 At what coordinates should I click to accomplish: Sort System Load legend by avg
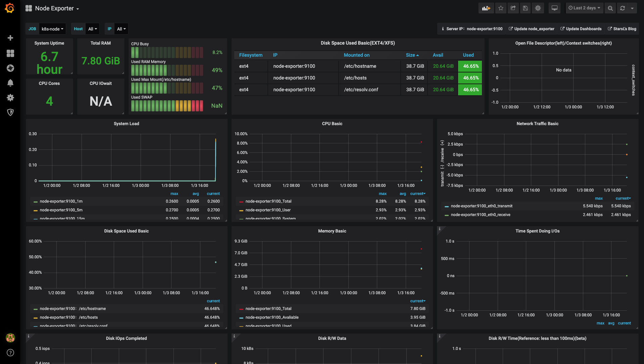[x=196, y=194]
